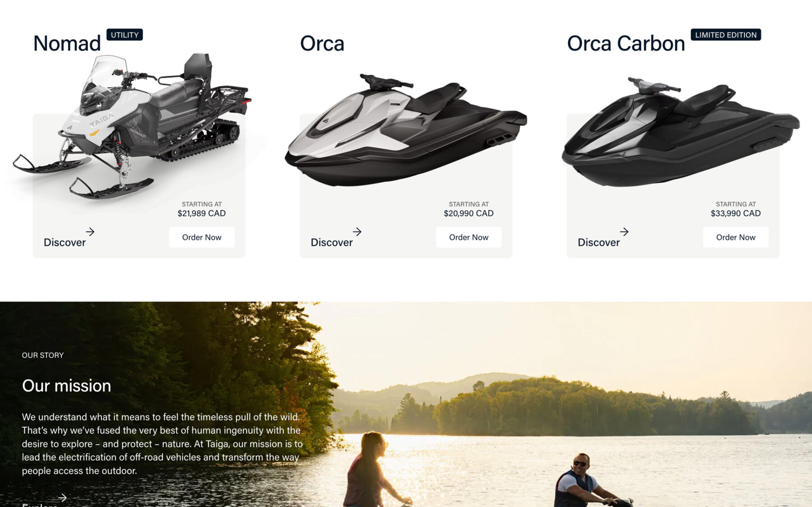Select the Nomad snowmobile image
812x507 pixels.
[132, 126]
